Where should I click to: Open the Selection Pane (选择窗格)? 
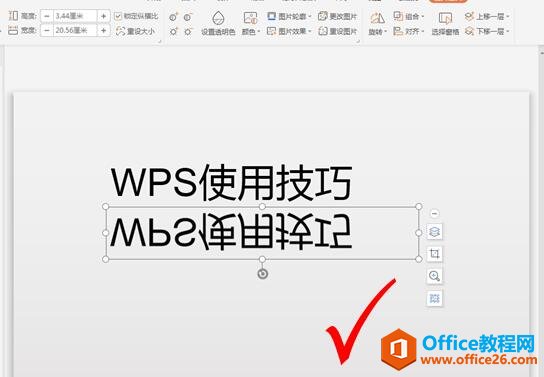445,24
